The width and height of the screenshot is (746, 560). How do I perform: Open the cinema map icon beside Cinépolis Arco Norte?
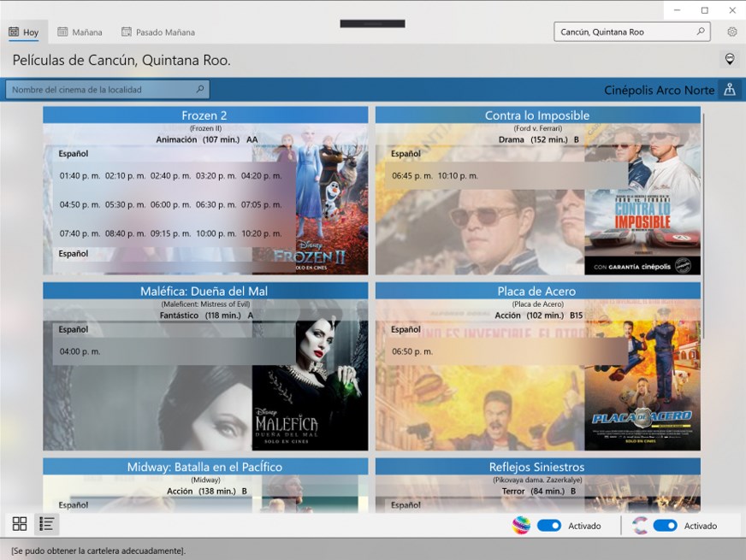click(730, 90)
